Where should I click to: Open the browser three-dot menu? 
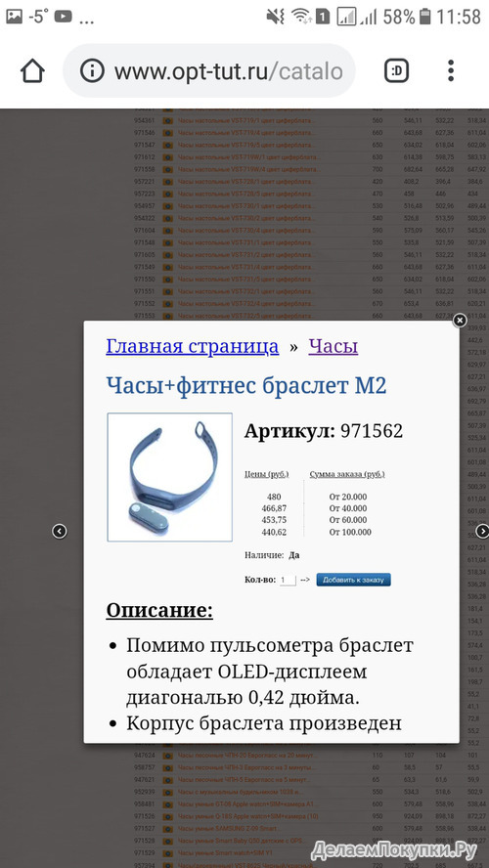pos(451,70)
